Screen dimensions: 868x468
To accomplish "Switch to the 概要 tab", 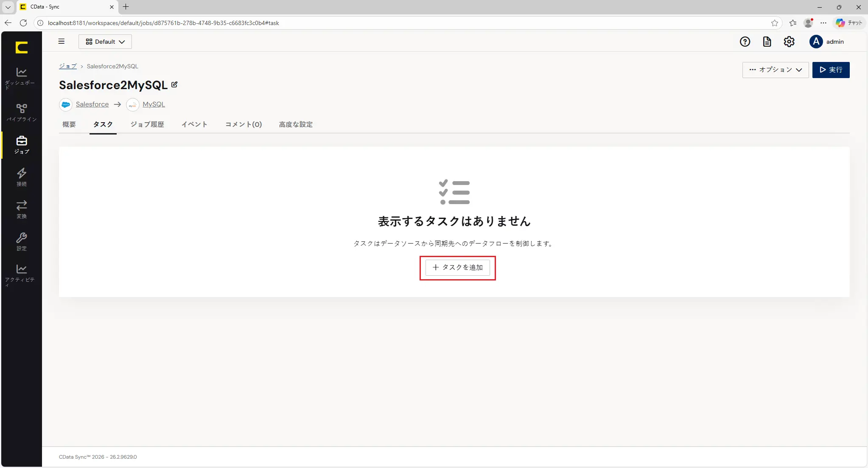I will tap(69, 124).
